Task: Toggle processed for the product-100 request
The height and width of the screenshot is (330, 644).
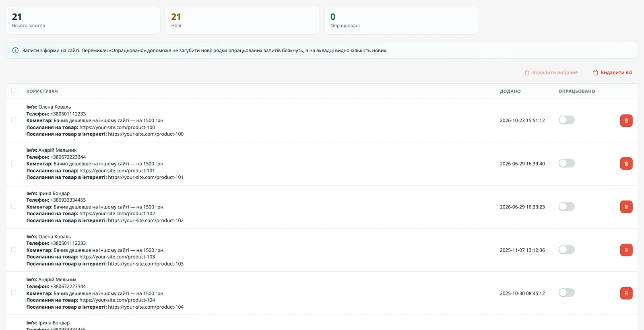Action: (x=566, y=120)
